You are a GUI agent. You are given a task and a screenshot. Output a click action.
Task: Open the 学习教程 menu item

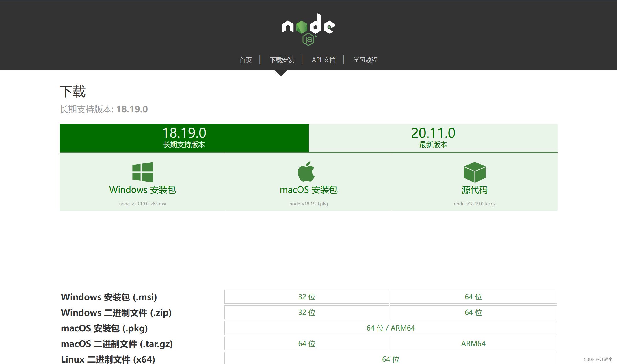click(365, 60)
